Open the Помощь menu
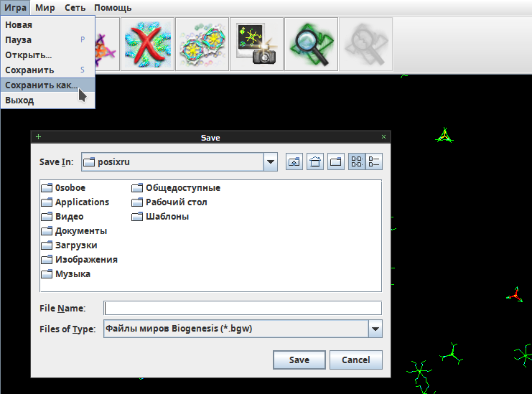 tap(113, 7)
